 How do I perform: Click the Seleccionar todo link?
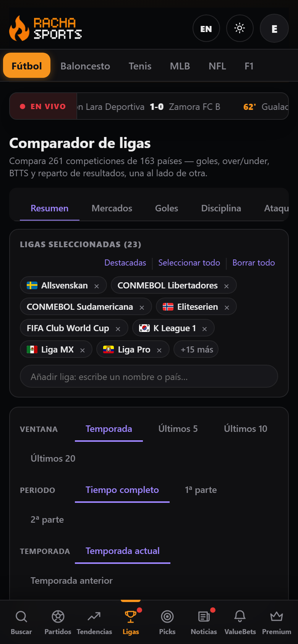click(x=189, y=263)
